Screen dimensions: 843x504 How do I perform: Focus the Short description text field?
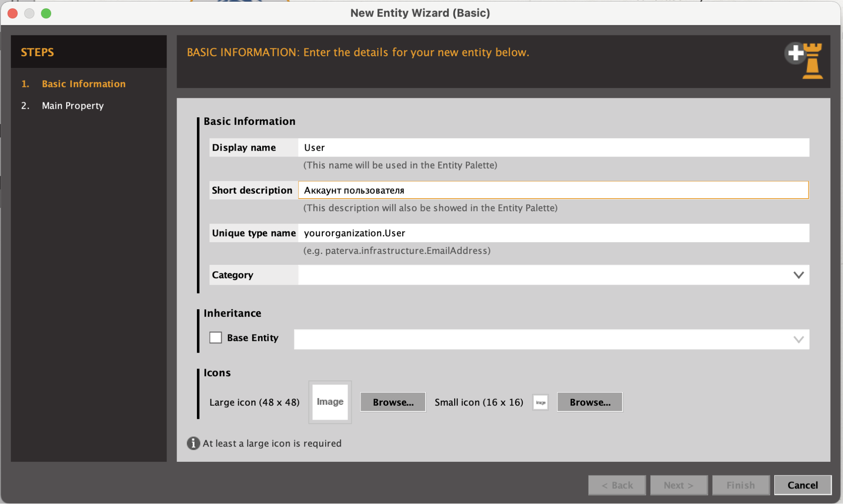553,190
